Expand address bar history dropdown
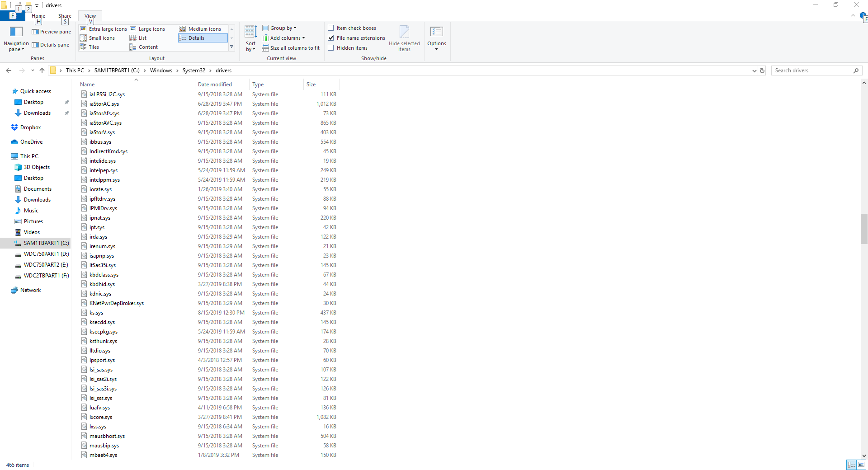868x470 pixels. click(754, 70)
